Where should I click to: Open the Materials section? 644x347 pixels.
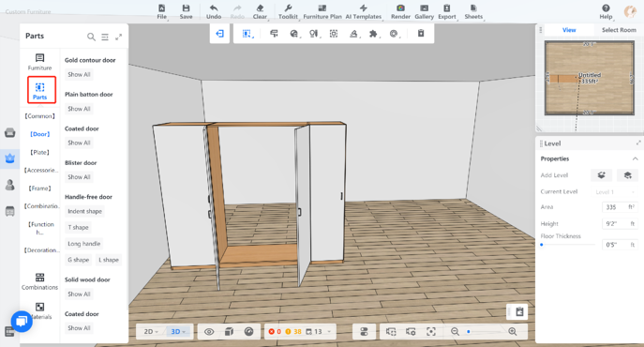39,311
